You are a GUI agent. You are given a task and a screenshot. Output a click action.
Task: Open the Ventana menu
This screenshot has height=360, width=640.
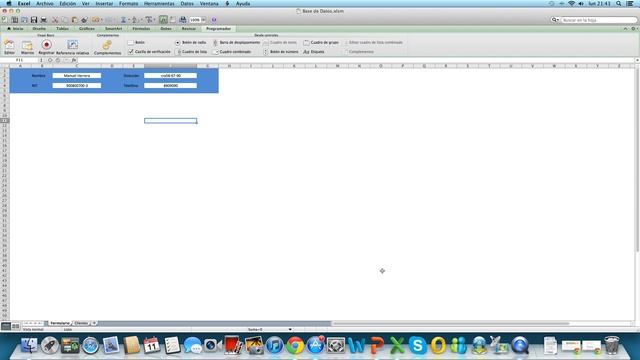(x=209, y=3)
